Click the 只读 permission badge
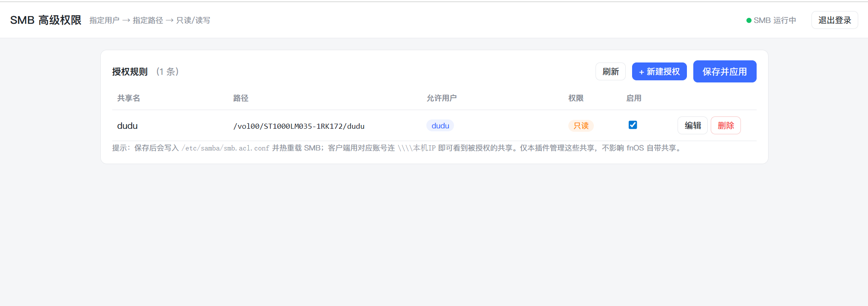 pyautogui.click(x=581, y=126)
